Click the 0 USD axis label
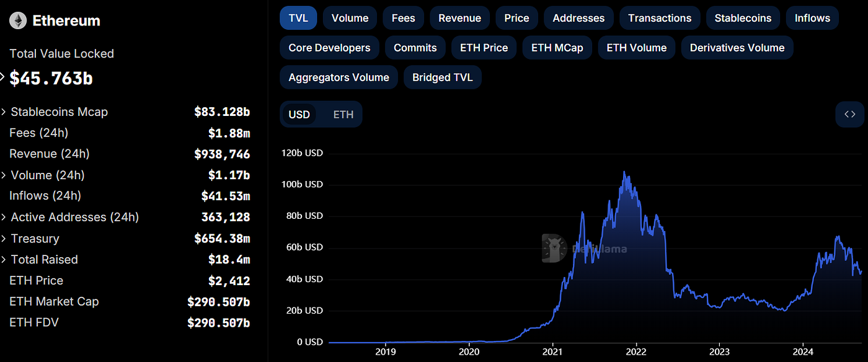Screen dimensions: 868x362 309,342
